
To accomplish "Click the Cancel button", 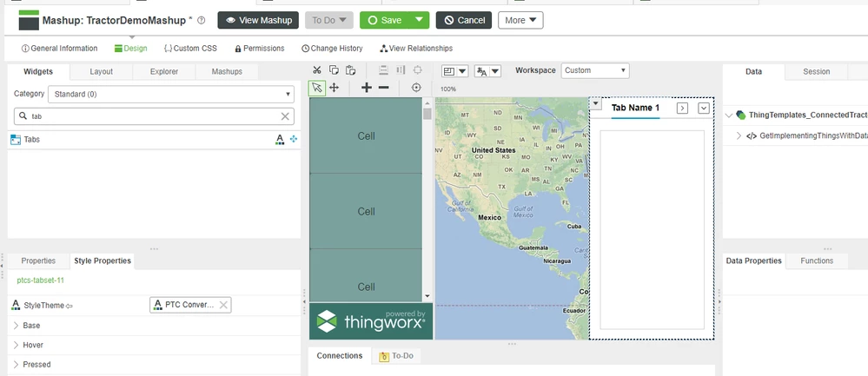I will coord(464,21).
